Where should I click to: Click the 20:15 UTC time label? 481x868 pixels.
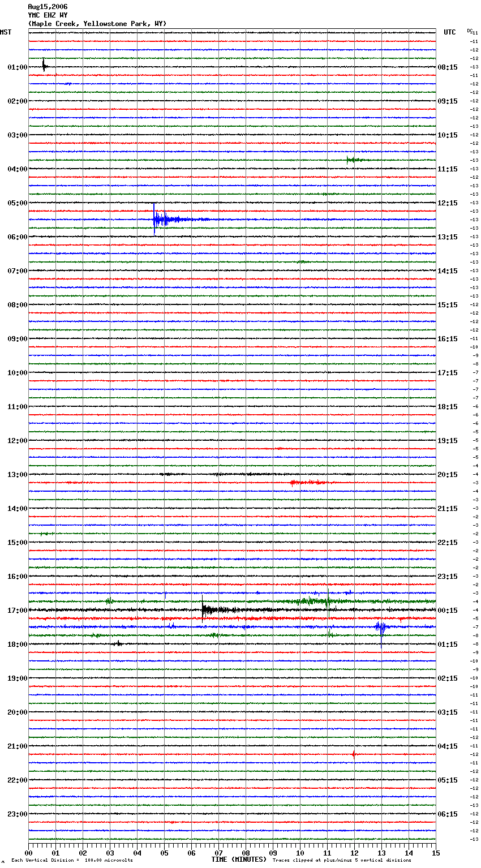click(448, 475)
